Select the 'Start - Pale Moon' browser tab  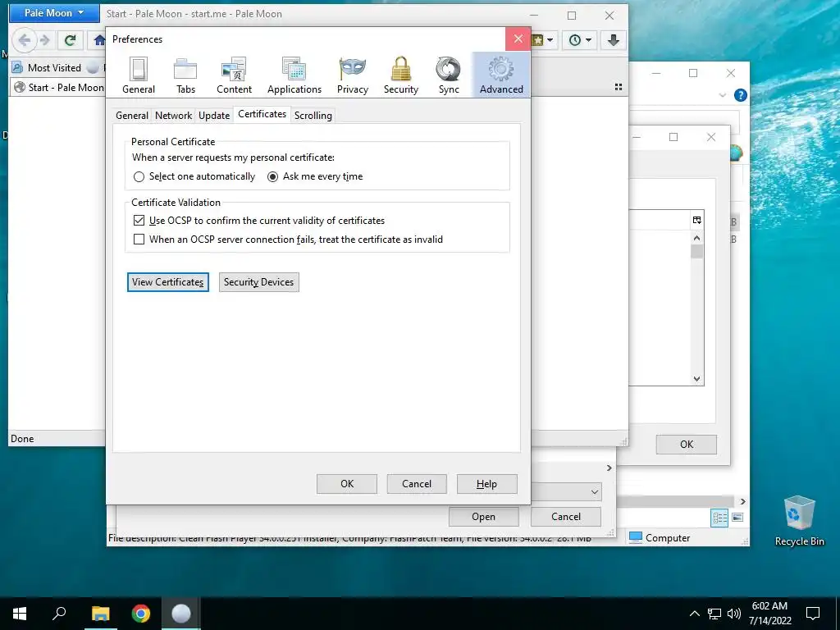(x=58, y=87)
